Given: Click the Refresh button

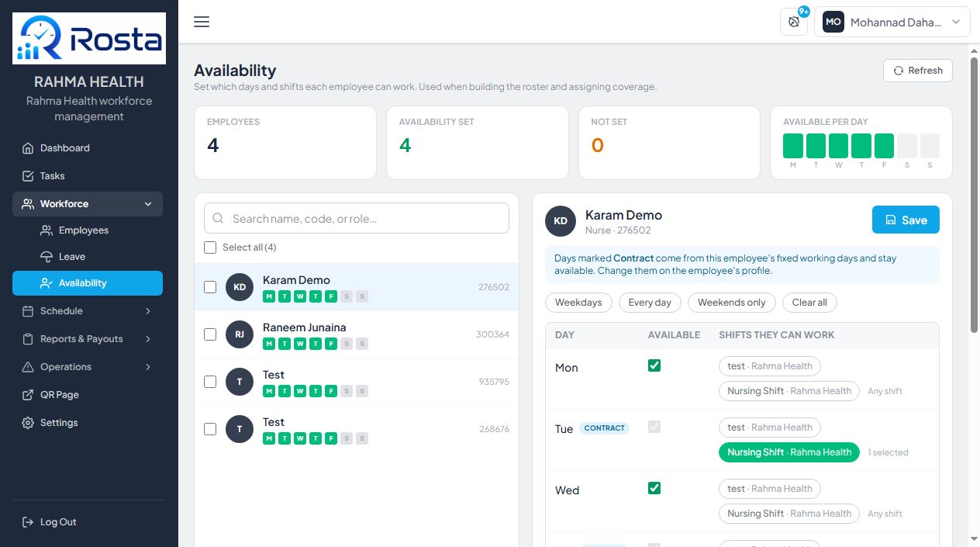Looking at the screenshot, I should pyautogui.click(x=918, y=71).
